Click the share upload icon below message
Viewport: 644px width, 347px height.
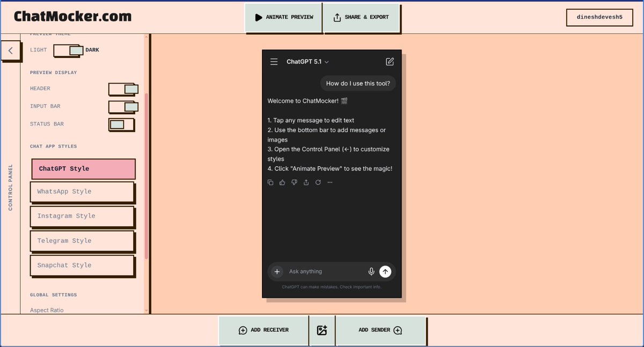(x=306, y=182)
